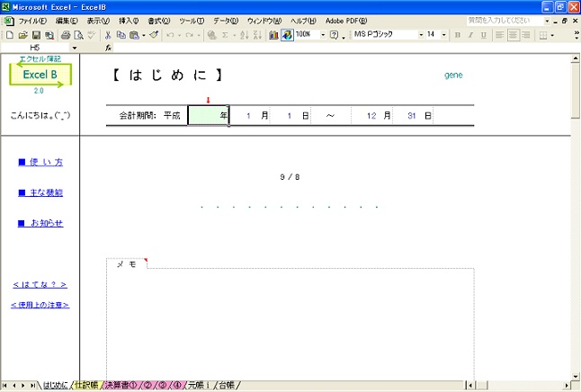Image resolution: width=581 pixels, height=392 pixels.
Task: Click the AutoSum sigma icon
Action: coord(225,35)
